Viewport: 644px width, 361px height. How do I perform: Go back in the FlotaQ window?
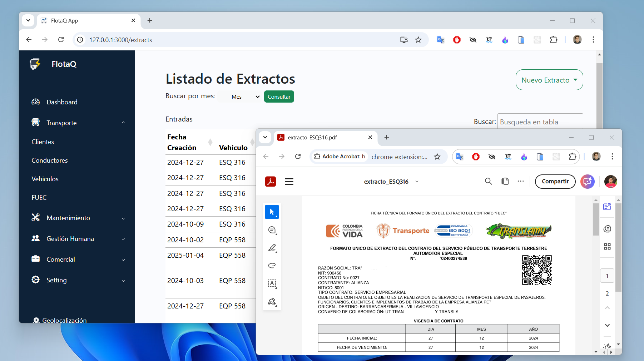click(29, 40)
